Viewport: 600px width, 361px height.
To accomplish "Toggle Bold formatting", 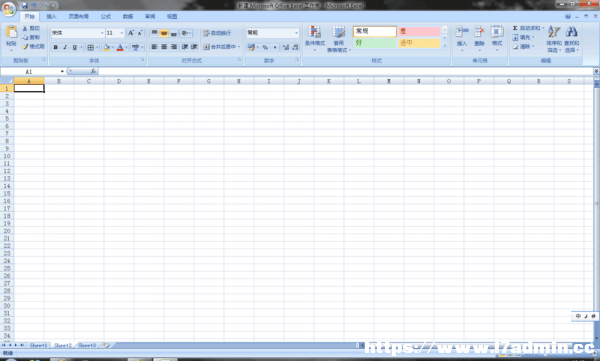I will pyautogui.click(x=55, y=47).
